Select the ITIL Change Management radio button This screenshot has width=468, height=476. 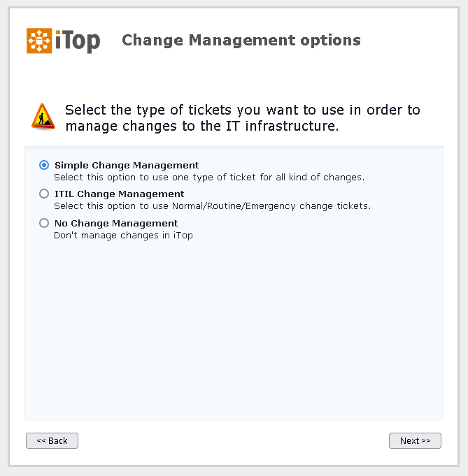[44, 194]
